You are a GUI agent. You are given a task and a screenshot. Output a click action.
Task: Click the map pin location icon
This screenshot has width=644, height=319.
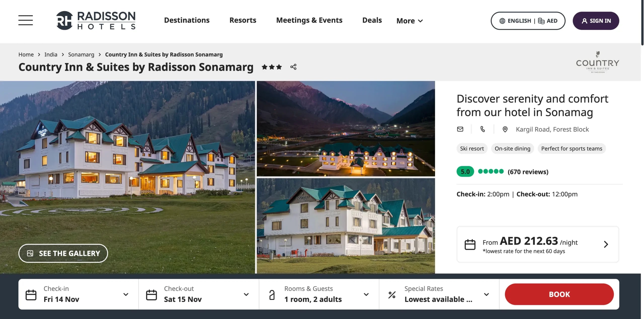505,129
